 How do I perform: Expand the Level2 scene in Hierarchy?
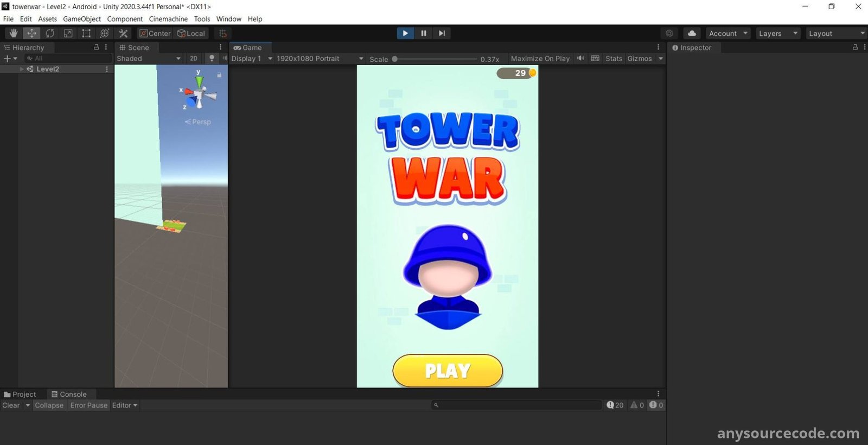(x=22, y=69)
